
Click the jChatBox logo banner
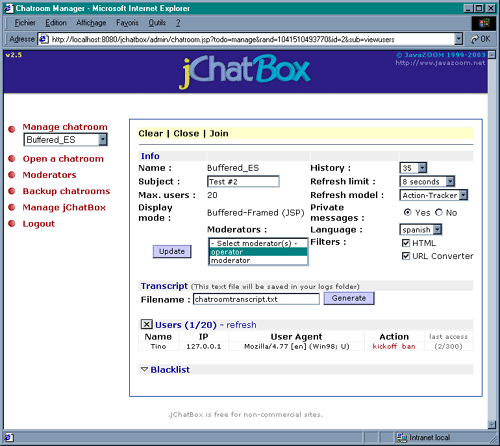coord(246,71)
